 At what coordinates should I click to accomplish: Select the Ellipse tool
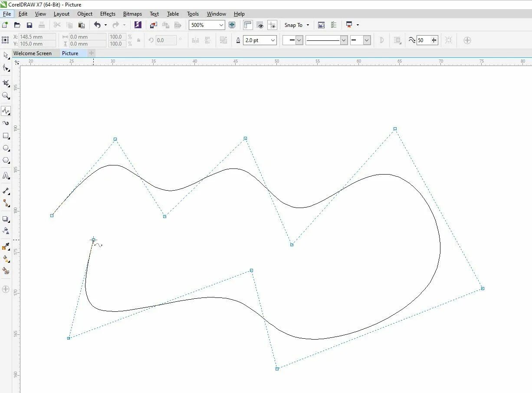(6, 148)
